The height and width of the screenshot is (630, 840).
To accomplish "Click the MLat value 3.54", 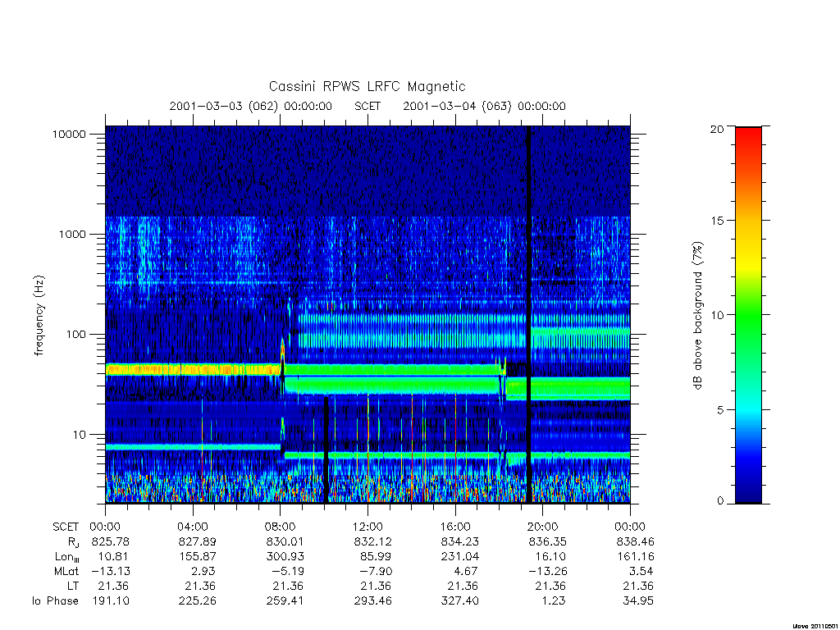I will tap(641, 571).
